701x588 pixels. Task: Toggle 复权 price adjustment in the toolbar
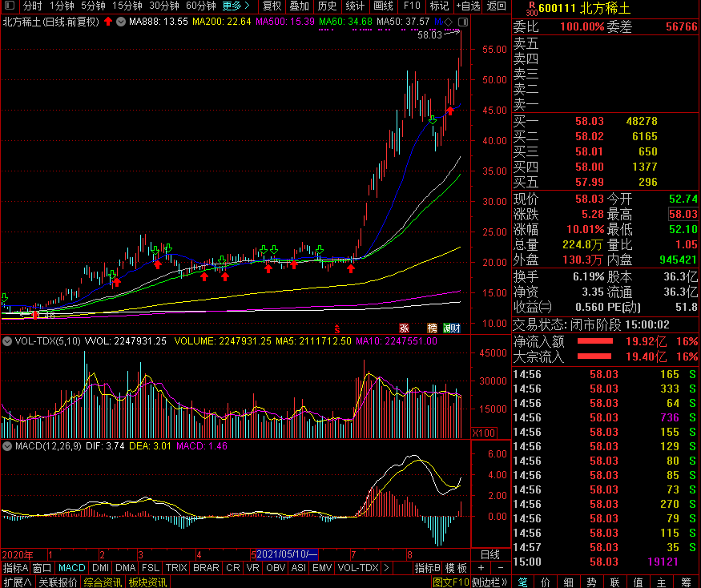(x=272, y=6)
